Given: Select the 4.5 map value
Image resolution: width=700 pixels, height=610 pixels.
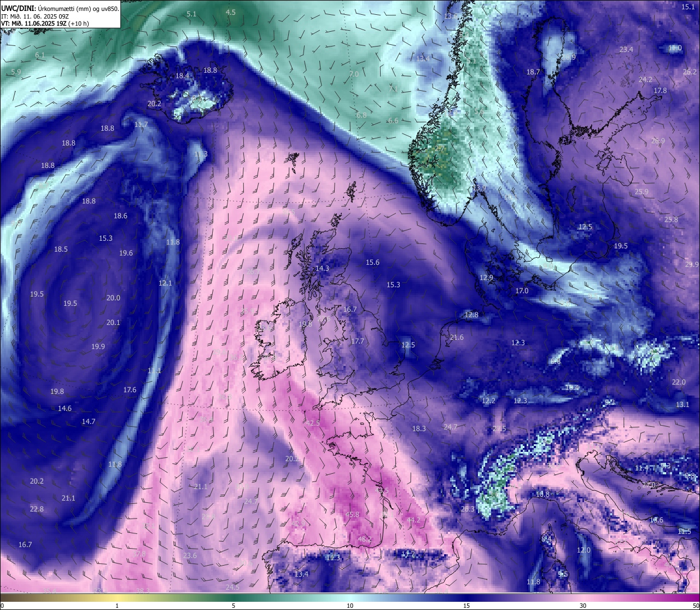Looking at the screenshot, I should click(231, 12).
